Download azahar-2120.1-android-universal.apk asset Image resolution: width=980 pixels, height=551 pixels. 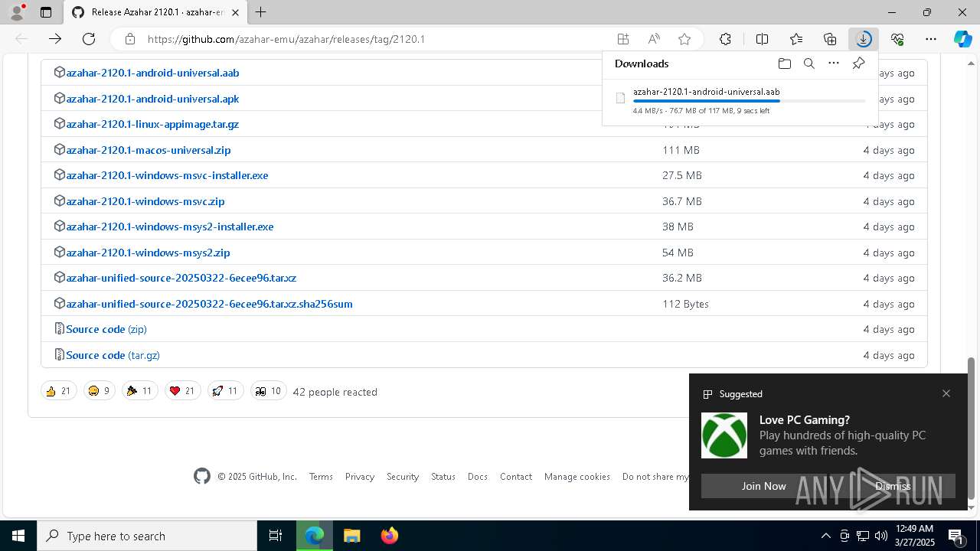[x=152, y=99]
